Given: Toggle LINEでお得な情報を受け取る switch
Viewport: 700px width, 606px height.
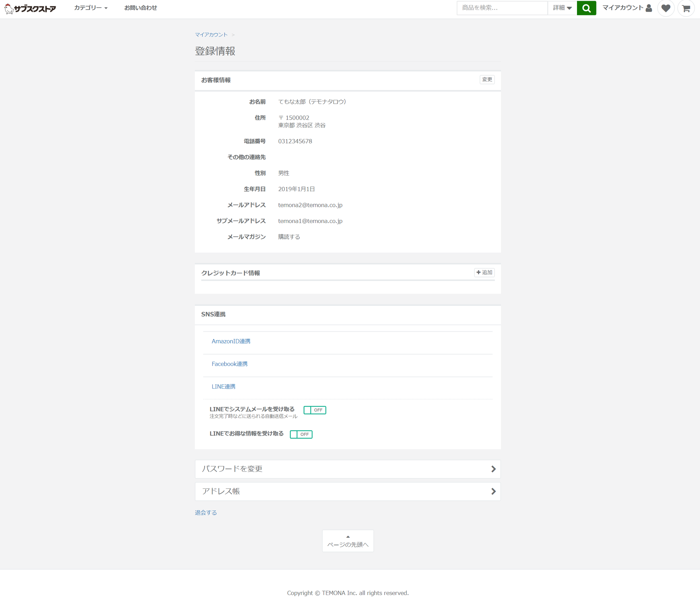Looking at the screenshot, I should point(301,434).
